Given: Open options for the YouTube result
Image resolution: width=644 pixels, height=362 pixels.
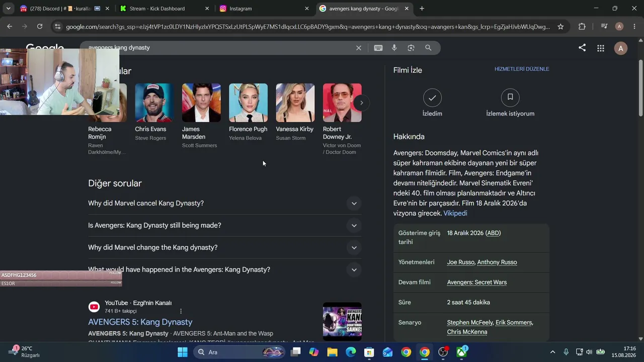Looking at the screenshot, I should coord(181,311).
